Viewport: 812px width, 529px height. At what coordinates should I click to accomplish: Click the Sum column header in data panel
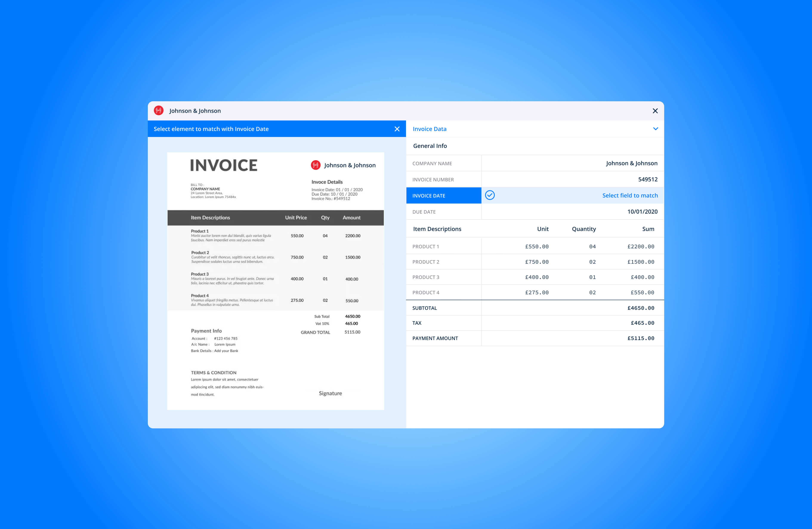pos(648,229)
